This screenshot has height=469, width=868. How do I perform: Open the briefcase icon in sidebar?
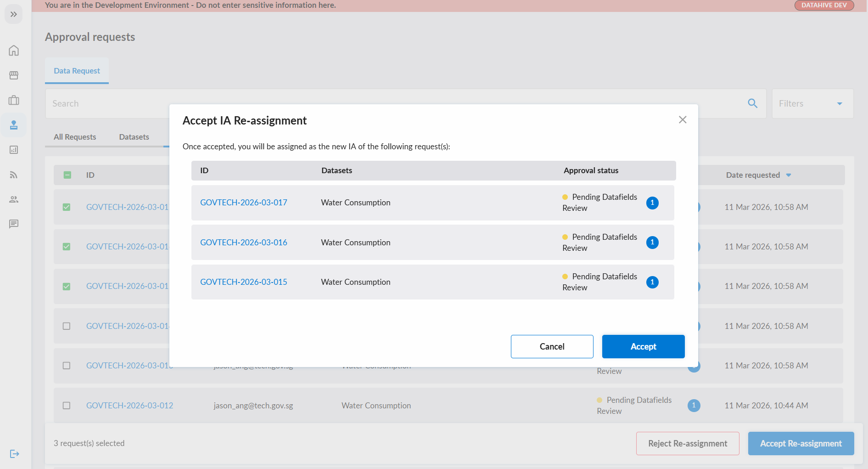pos(14,100)
